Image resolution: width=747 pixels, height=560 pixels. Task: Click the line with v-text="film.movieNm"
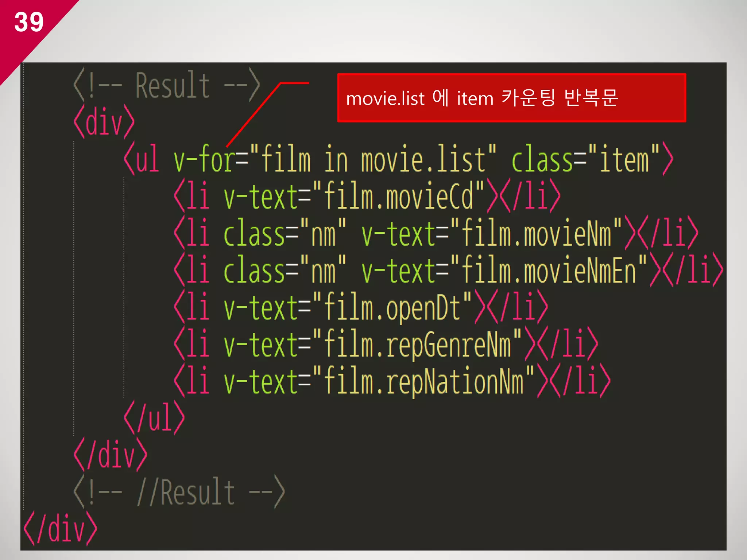click(436, 233)
